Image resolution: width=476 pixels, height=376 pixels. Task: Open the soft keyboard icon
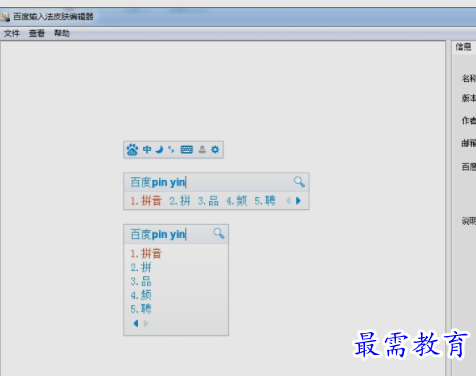(187, 149)
